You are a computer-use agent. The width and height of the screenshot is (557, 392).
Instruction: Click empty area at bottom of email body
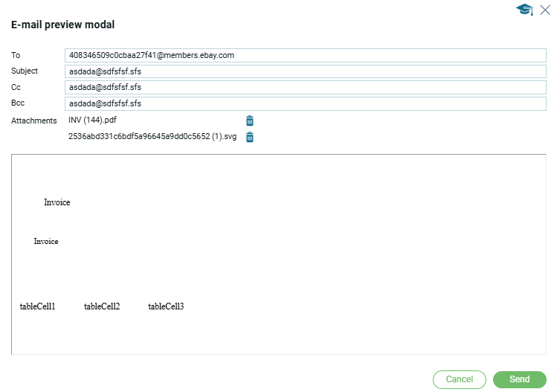tap(279, 338)
